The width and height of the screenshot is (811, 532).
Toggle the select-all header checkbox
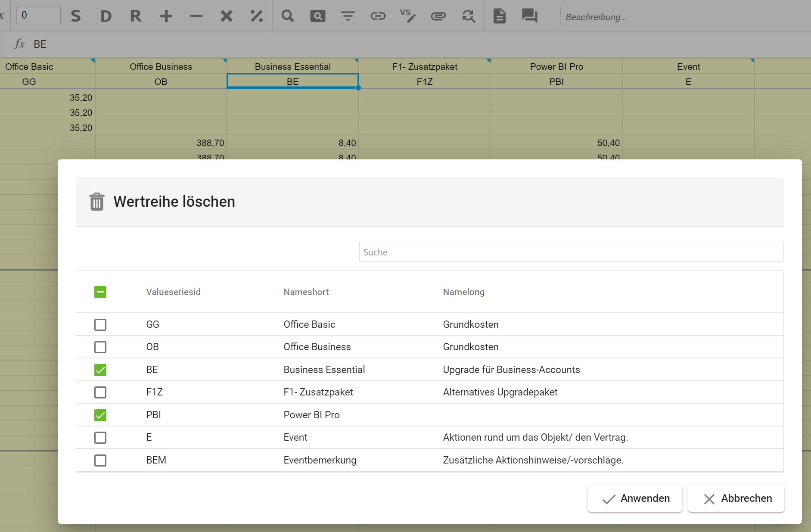click(x=100, y=292)
